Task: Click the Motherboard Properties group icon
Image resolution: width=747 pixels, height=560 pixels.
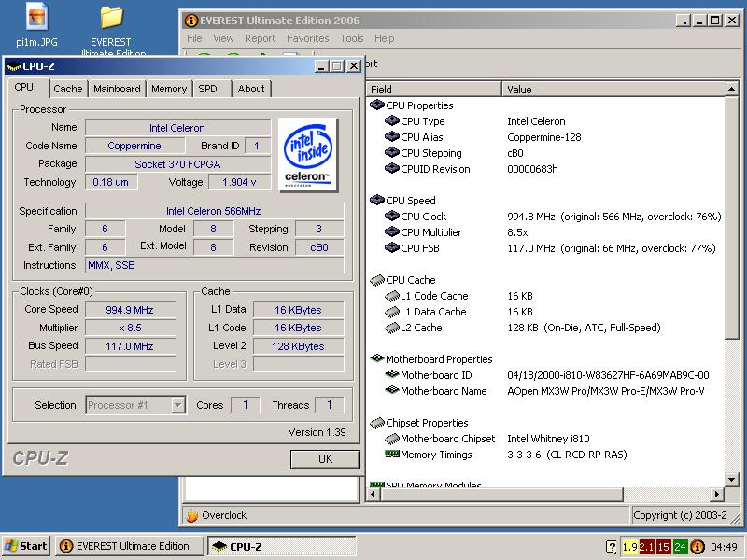Action: pyautogui.click(x=377, y=358)
